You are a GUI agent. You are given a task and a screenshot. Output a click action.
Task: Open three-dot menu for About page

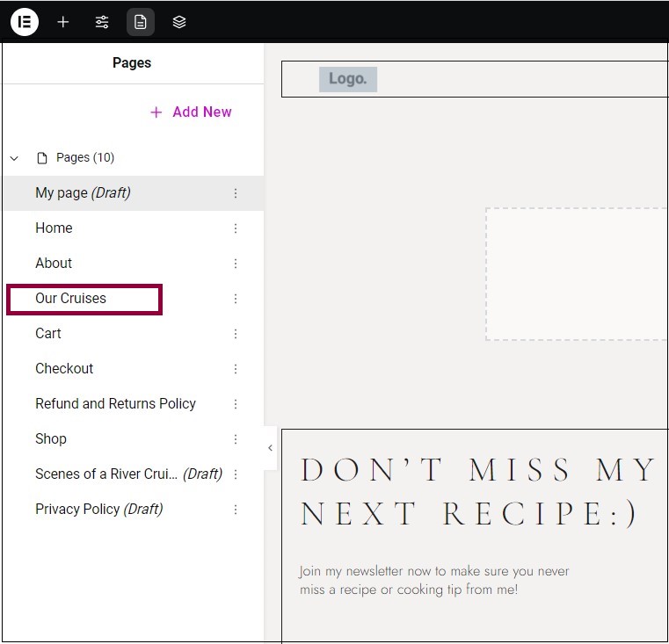click(x=236, y=264)
